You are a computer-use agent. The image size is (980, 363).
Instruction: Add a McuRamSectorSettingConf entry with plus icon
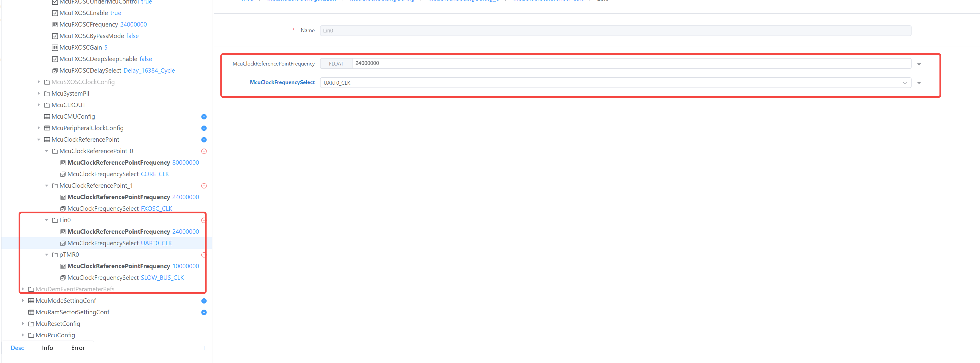204,313
